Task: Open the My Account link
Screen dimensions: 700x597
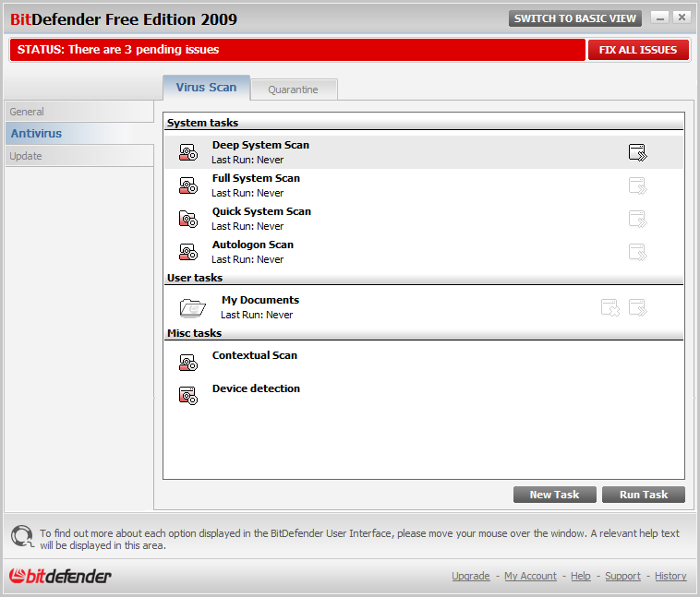Action: (530, 576)
